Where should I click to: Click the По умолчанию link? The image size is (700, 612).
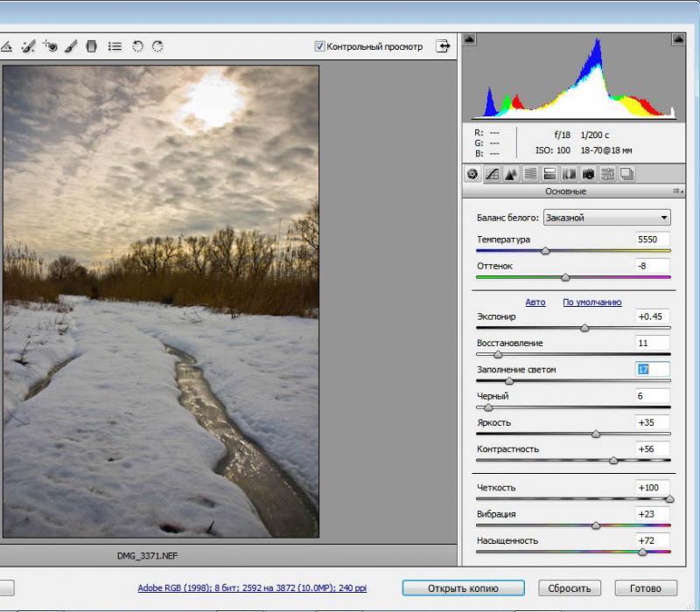pyautogui.click(x=592, y=302)
